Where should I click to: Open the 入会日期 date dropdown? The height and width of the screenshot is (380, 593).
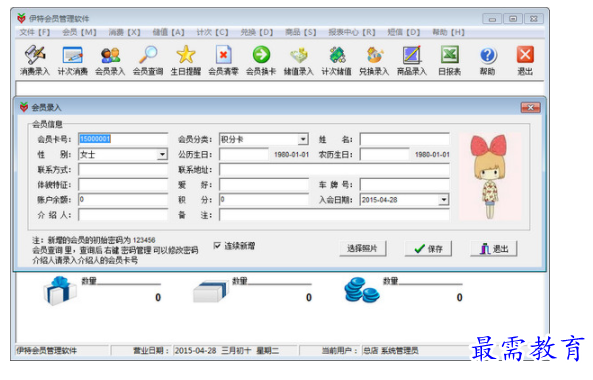[x=444, y=200]
